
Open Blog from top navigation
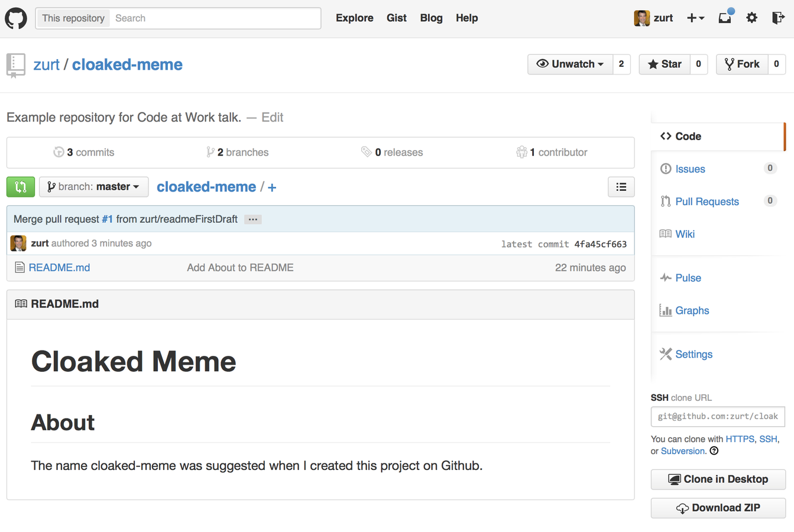point(432,18)
